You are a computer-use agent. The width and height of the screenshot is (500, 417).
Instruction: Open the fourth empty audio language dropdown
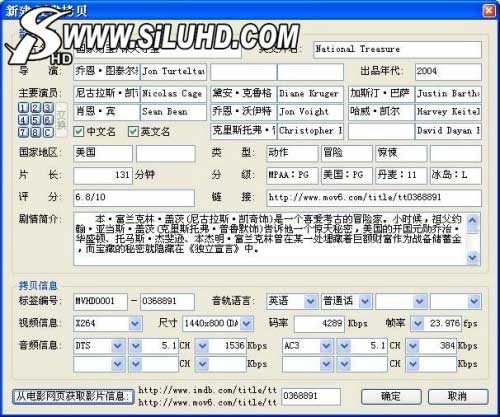474,301
